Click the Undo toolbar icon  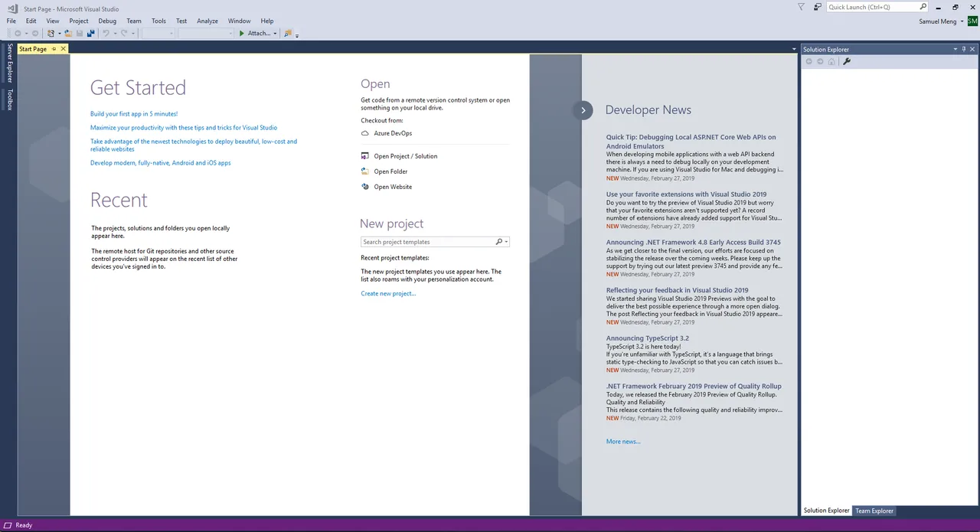(106, 34)
